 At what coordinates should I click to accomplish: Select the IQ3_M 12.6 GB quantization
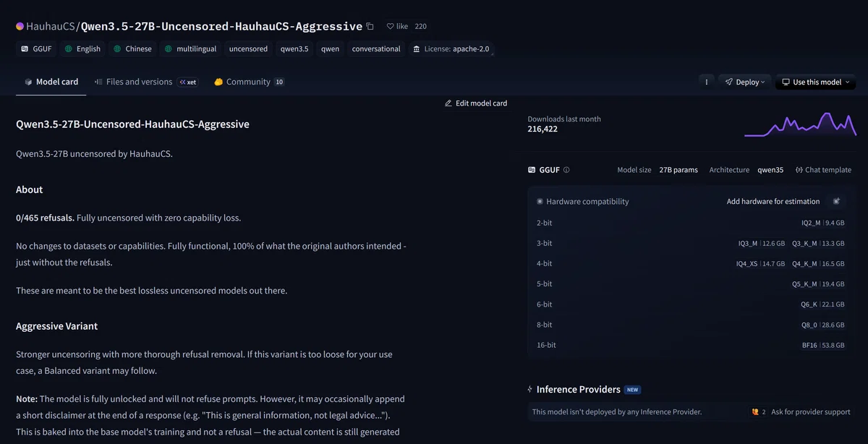click(x=761, y=244)
